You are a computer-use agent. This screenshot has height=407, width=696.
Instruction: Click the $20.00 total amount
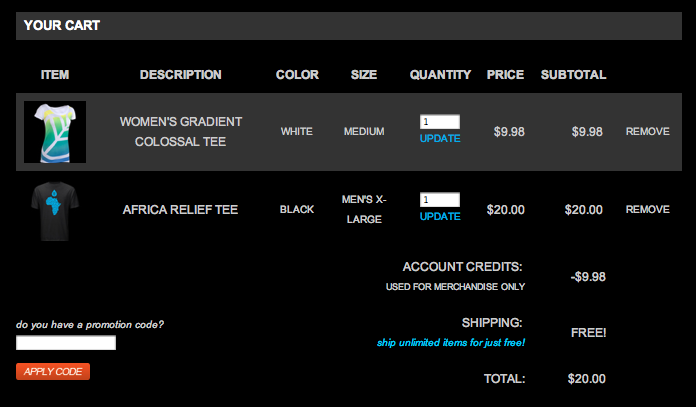click(586, 379)
